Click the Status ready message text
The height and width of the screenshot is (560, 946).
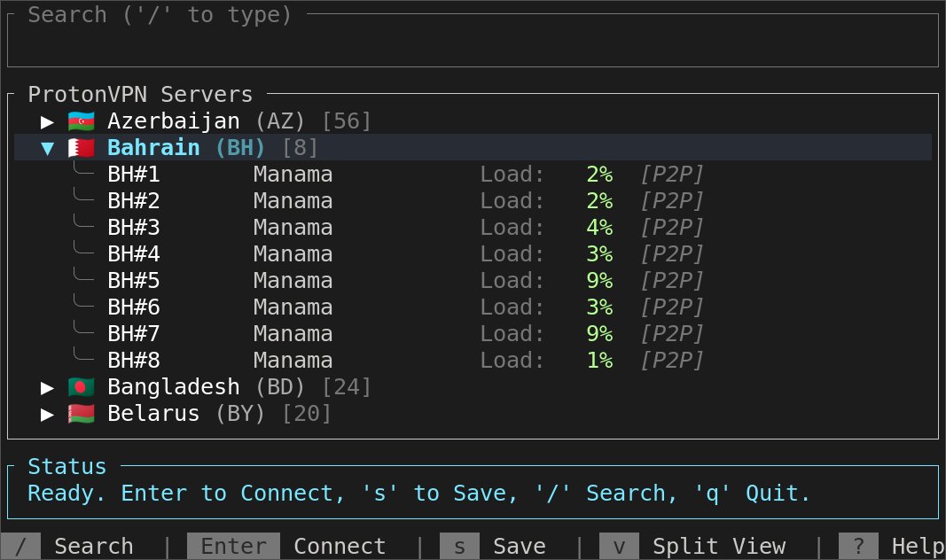[418, 493]
